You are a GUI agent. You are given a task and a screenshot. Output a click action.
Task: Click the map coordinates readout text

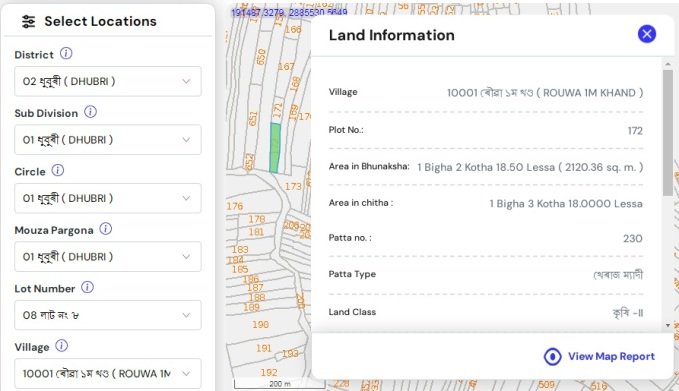coord(289,12)
